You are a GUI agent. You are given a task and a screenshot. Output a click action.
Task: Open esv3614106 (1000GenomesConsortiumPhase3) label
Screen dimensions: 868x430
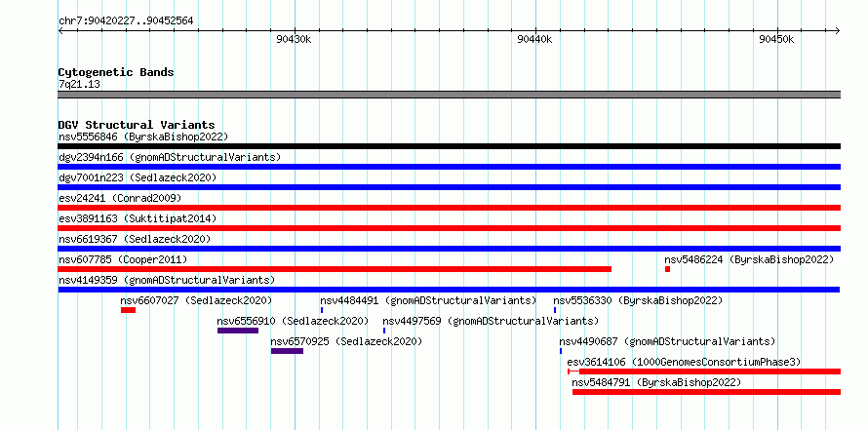pos(685,362)
